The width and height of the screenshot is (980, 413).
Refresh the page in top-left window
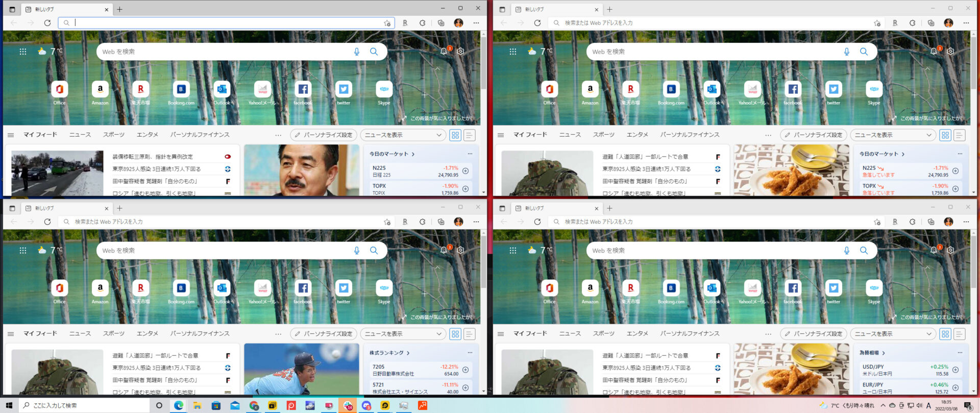coord(47,23)
